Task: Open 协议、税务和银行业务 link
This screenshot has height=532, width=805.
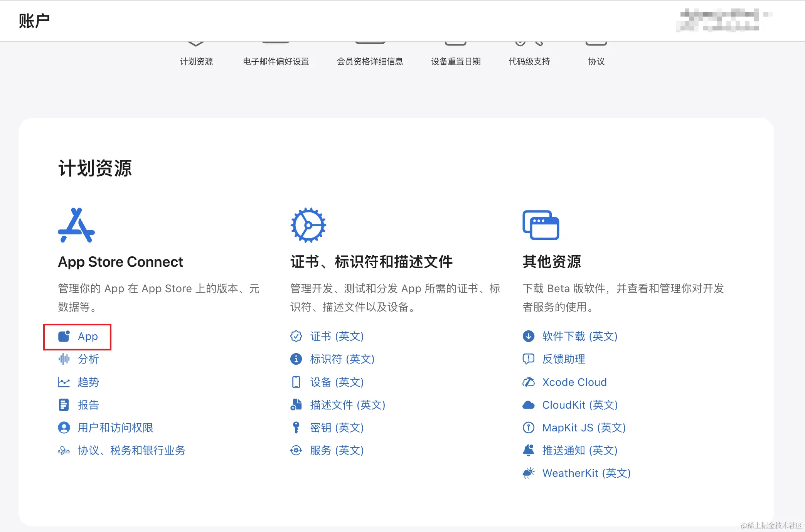Action: [x=131, y=450]
